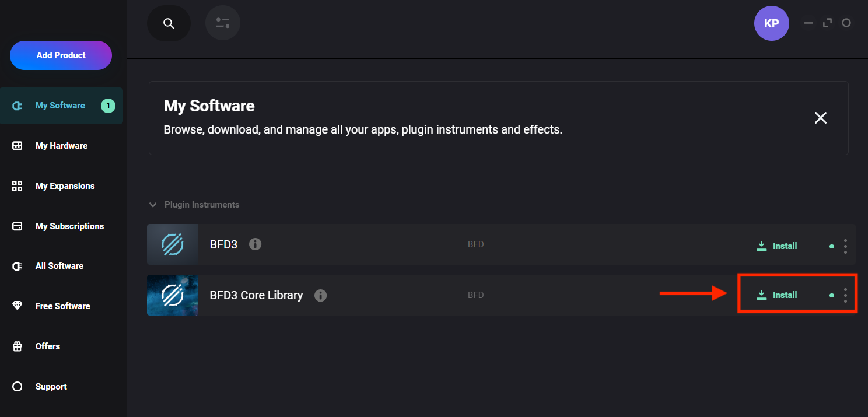
Task: Click the Free Software diamond icon
Action: tap(17, 306)
